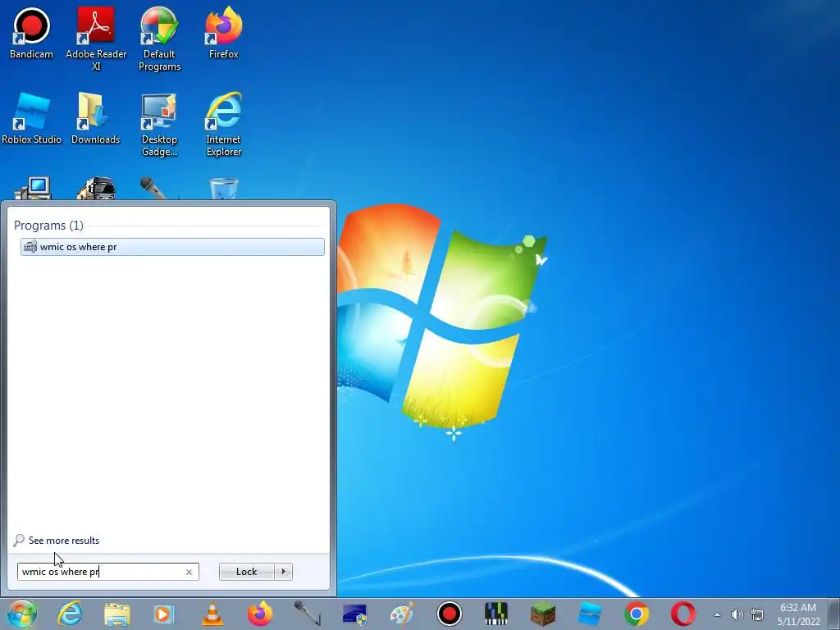
Task: Open the Downloads folder shortcut on desktop
Action: pos(95,119)
